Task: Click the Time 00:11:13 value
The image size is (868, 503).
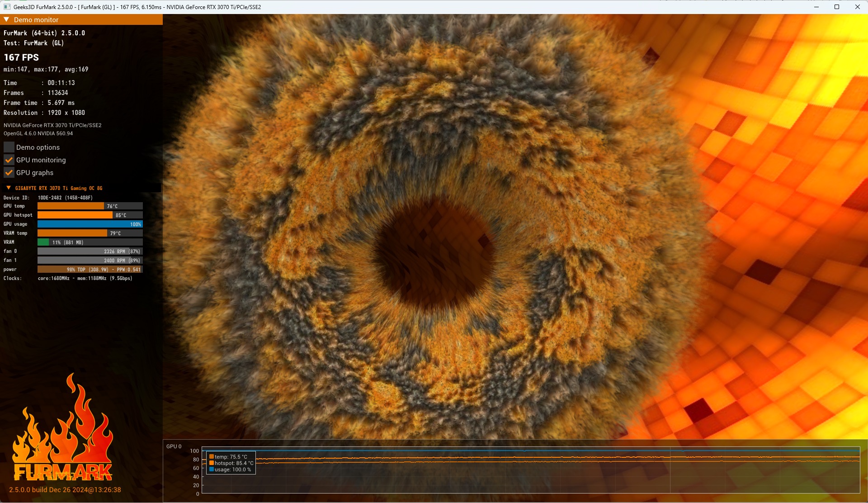Action: (61, 83)
